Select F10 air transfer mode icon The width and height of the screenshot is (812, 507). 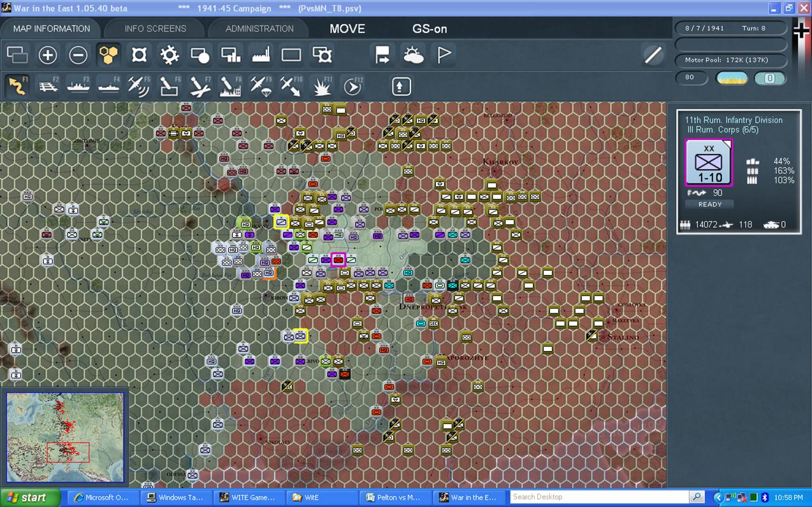(x=291, y=86)
